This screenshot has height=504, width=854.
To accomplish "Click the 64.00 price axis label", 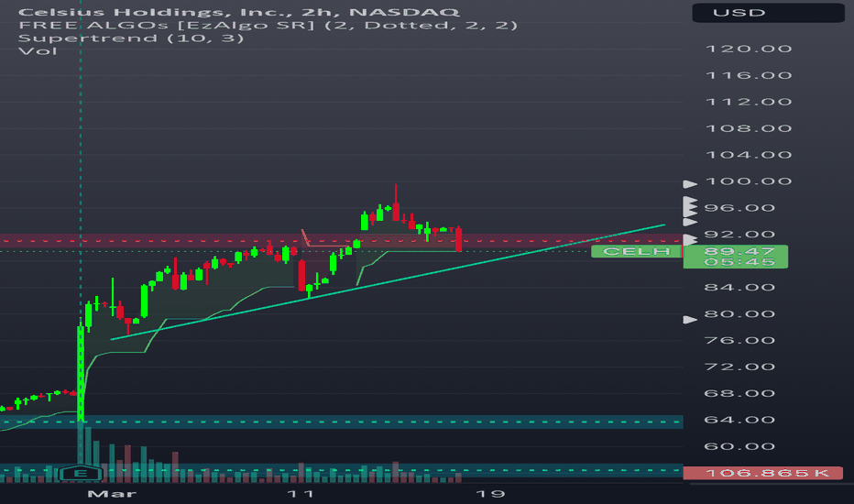I will click(739, 420).
